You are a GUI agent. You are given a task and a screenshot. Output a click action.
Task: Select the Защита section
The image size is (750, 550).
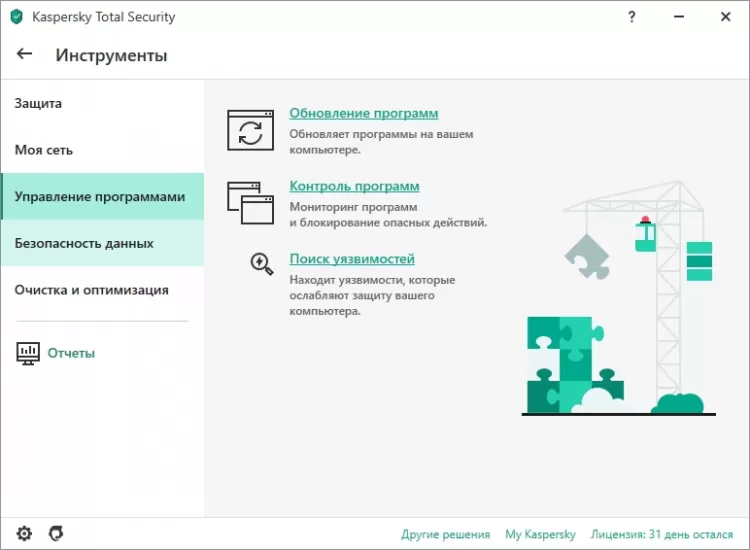pyautogui.click(x=102, y=103)
